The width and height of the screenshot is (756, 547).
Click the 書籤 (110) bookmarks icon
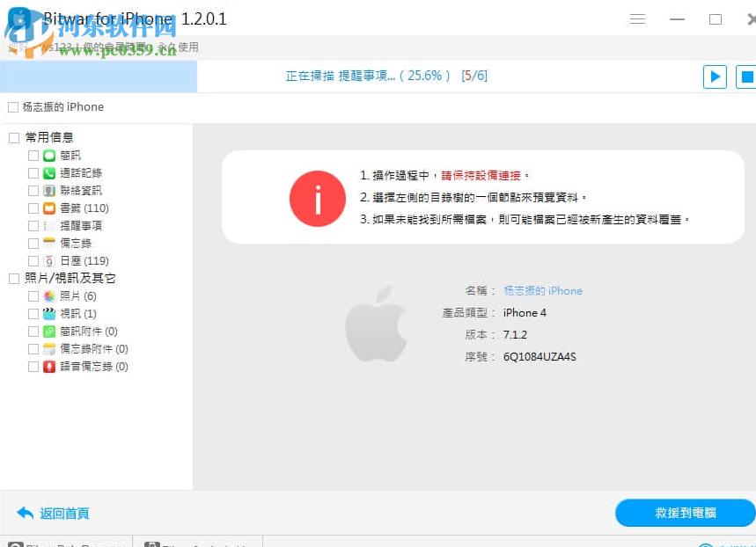click(48, 208)
